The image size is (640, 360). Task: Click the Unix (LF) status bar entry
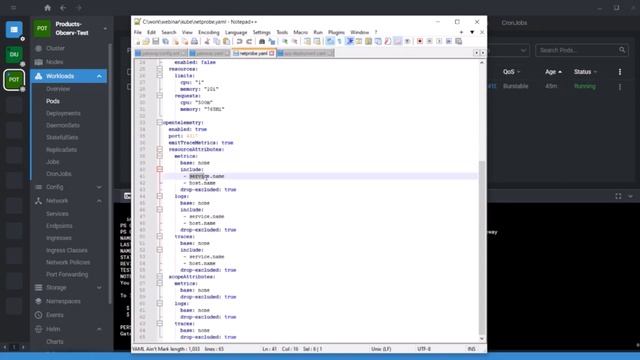point(381,349)
